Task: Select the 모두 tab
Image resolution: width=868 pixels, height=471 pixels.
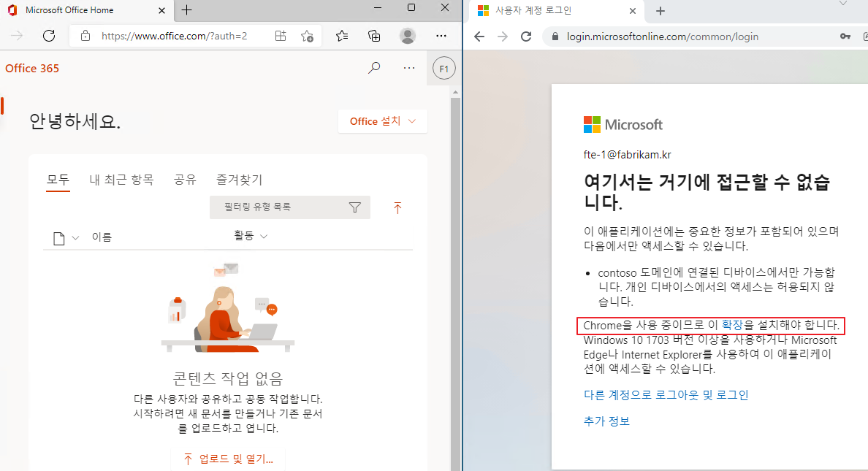Action: tap(58, 180)
